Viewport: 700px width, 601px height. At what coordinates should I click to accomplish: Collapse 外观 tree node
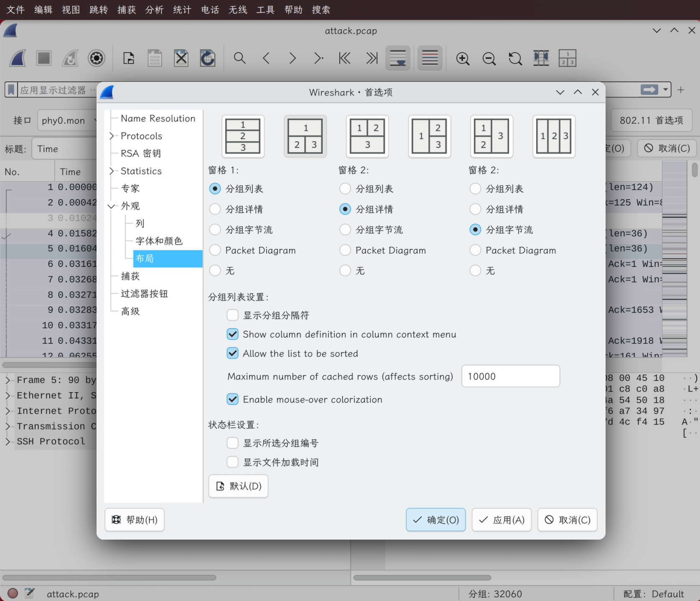[x=112, y=206]
